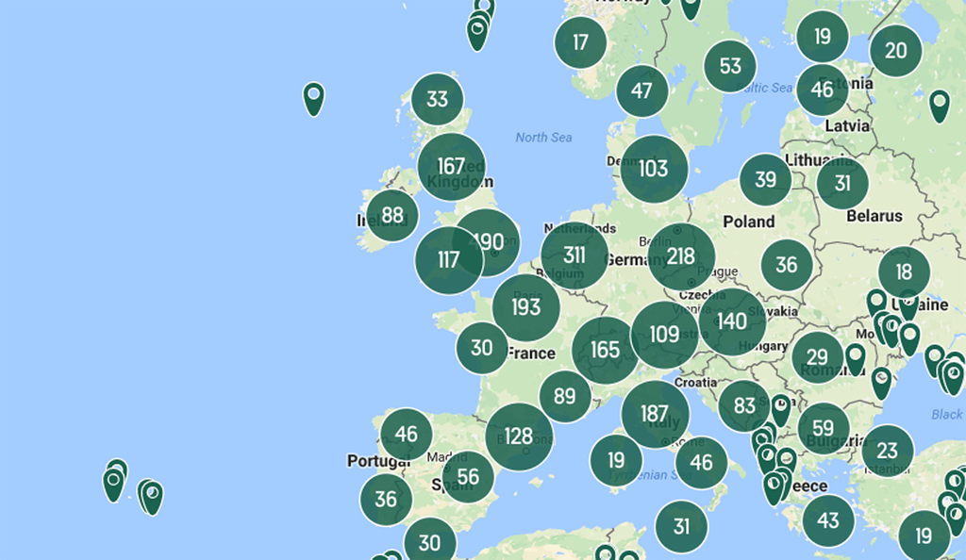Click the 43 cluster south of Greece
This screenshot has height=560, width=966.
(827, 519)
